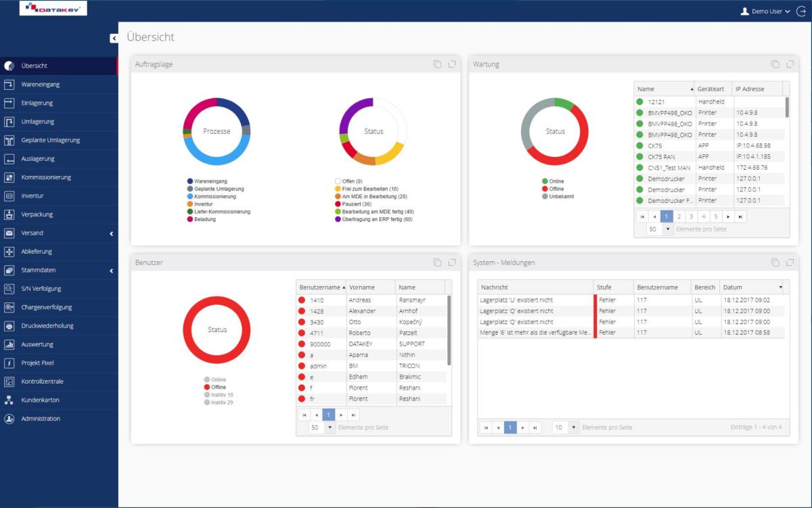
Task: Toggle Kommissionierung legend entry
Action: 211,196
